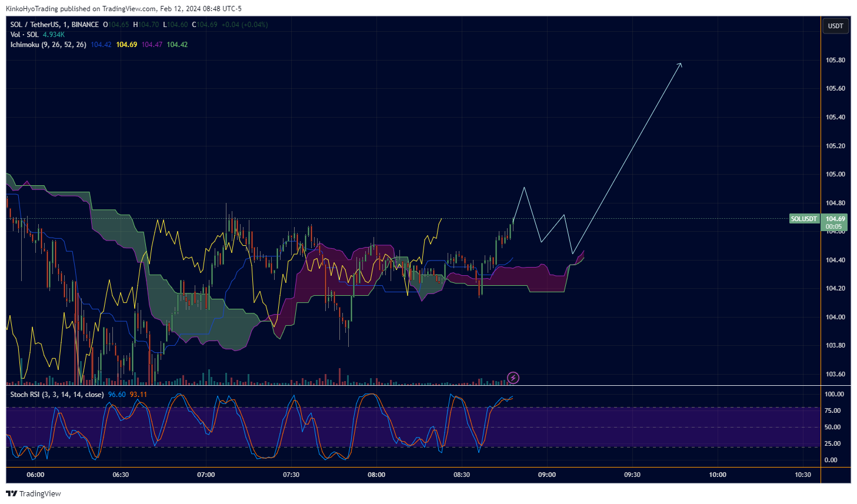Click the 104.40 price axis label
857x504 pixels.
(835, 260)
